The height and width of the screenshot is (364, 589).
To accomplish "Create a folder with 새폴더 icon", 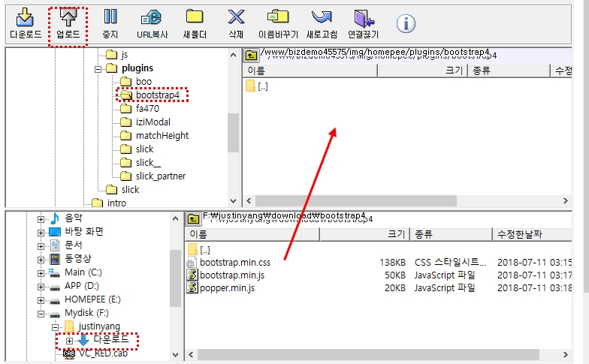I will click(195, 24).
